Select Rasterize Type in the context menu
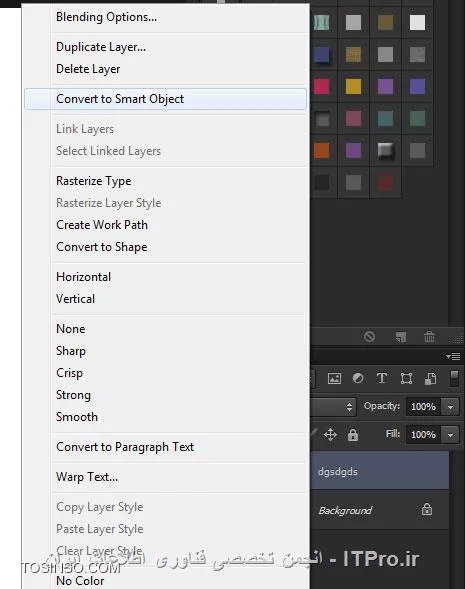The image size is (465, 589). coord(94,181)
